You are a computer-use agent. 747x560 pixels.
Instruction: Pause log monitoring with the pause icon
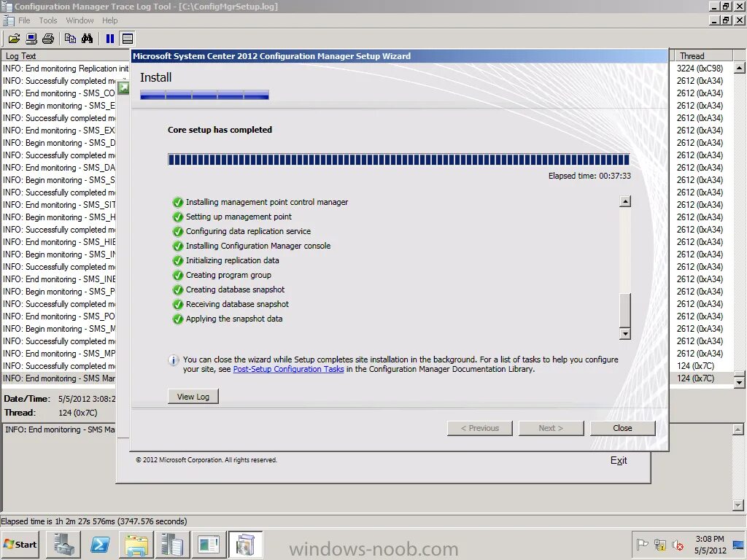click(x=110, y=39)
